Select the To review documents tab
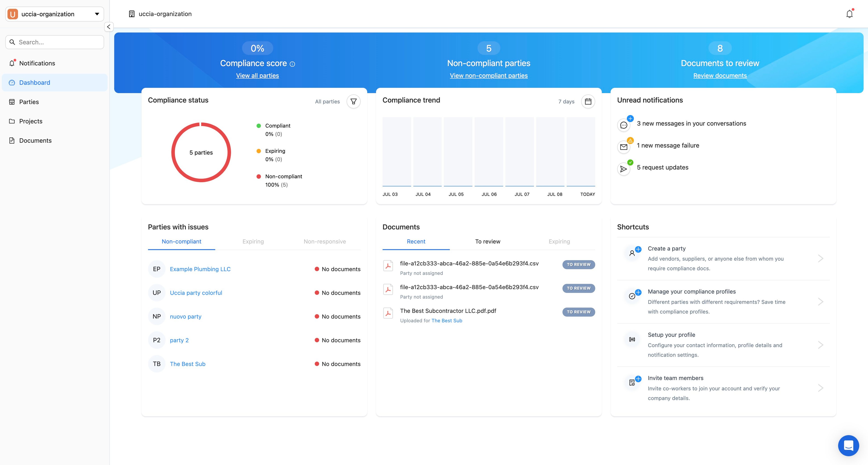 (x=488, y=242)
